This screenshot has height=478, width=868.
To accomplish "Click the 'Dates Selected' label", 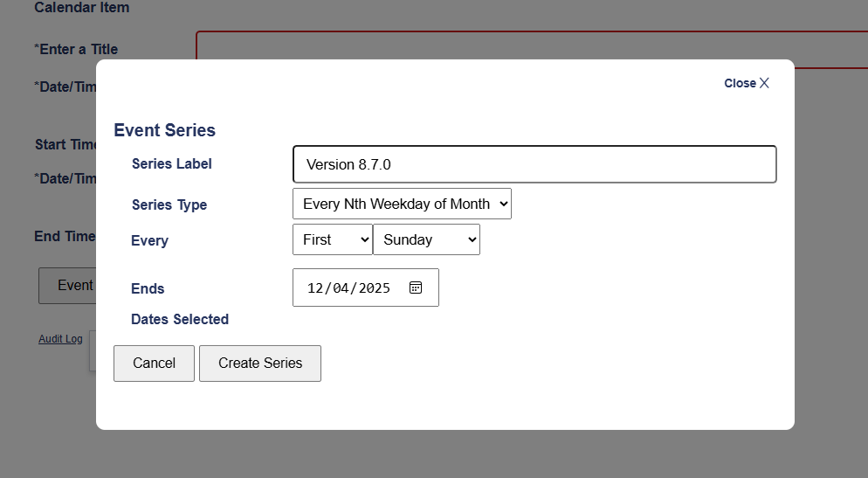I will pos(180,319).
